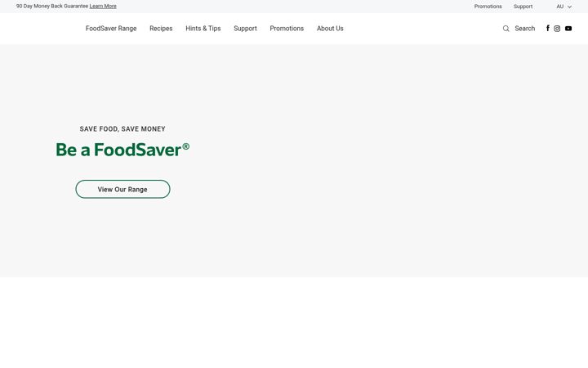Click the 'SAVE FOOD, SAVE MONEY' tagline
588x368 pixels.
click(x=122, y=129)
